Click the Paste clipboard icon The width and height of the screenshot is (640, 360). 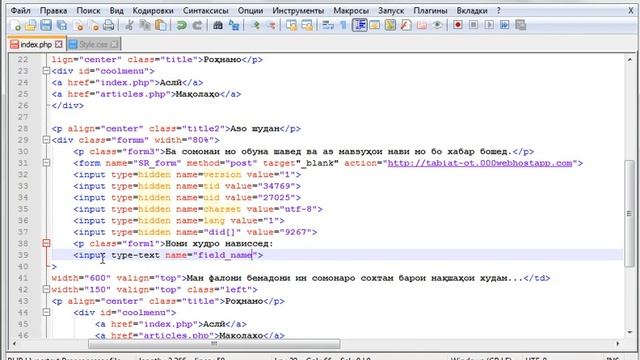161,26
